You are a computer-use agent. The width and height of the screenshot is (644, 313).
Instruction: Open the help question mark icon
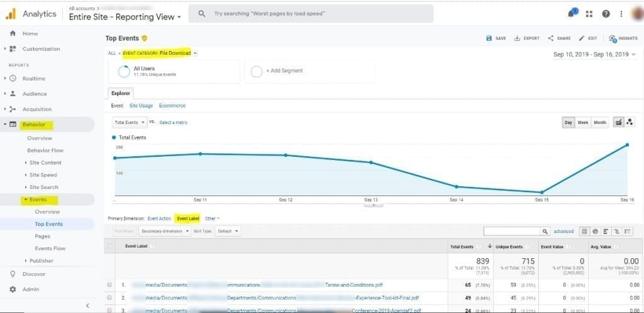click(x=606, y=14)
